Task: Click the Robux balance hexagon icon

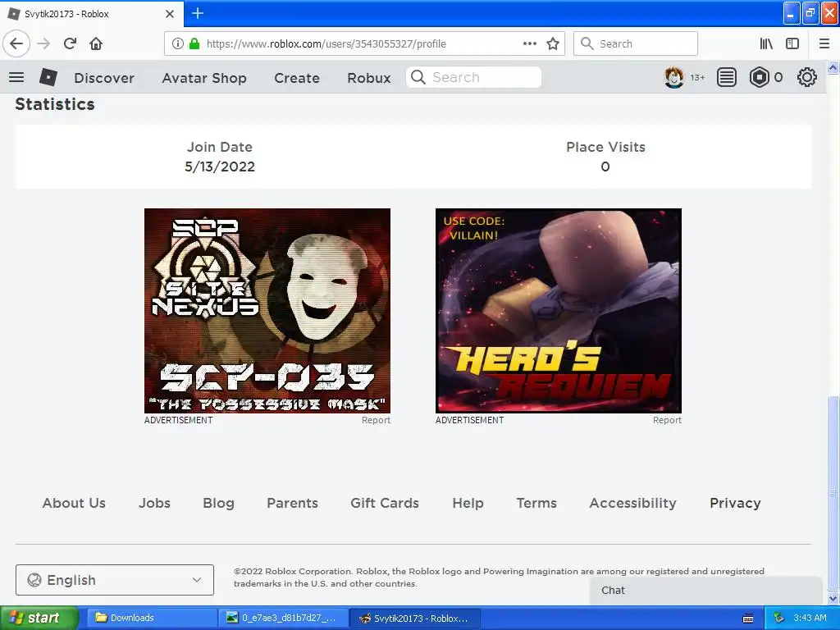Action: [x=759, y=78]
